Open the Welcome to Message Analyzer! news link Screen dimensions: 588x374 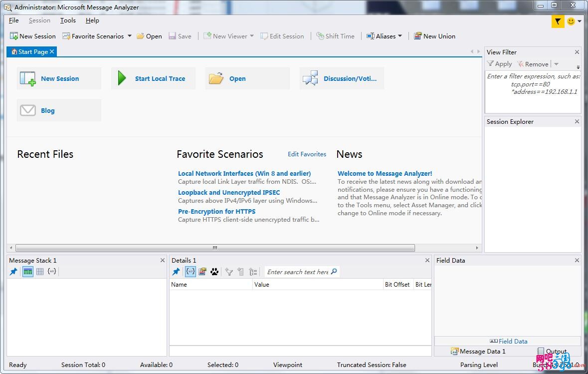[x=385, y=173]
